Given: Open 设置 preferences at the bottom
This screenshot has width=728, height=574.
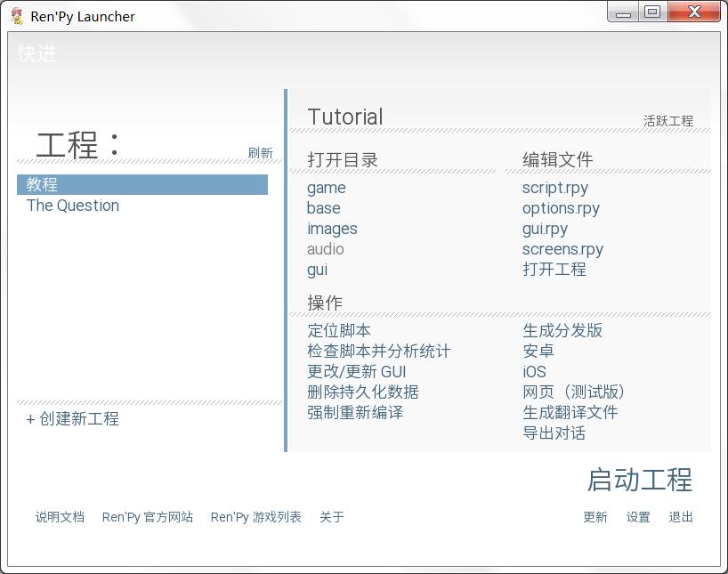Looking at the screenshot, I should click(638, 517).
